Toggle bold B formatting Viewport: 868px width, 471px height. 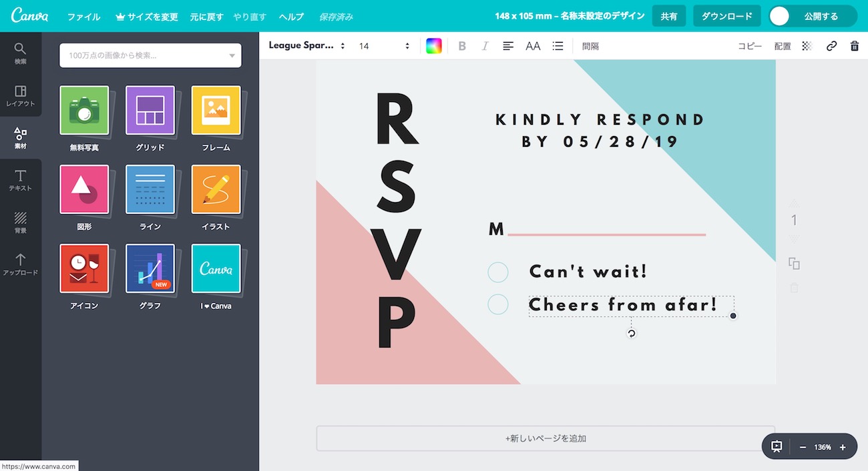click(x=462, y=46)
